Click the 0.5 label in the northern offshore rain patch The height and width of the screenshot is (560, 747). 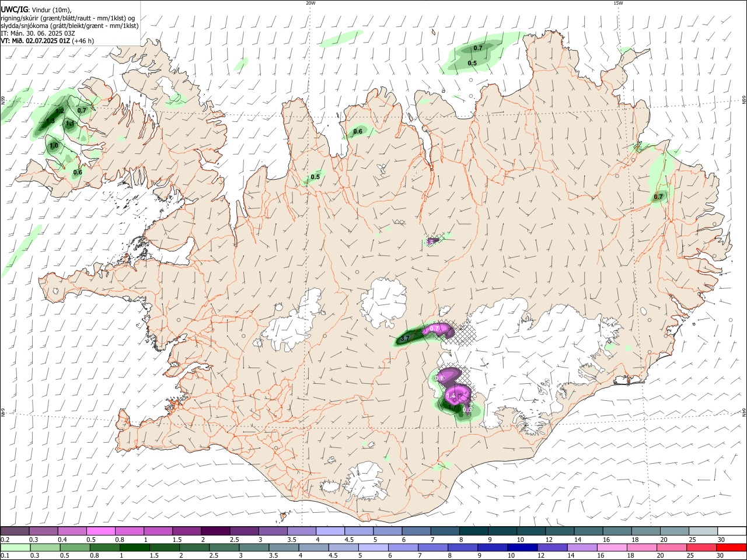[x=472, y=63]
